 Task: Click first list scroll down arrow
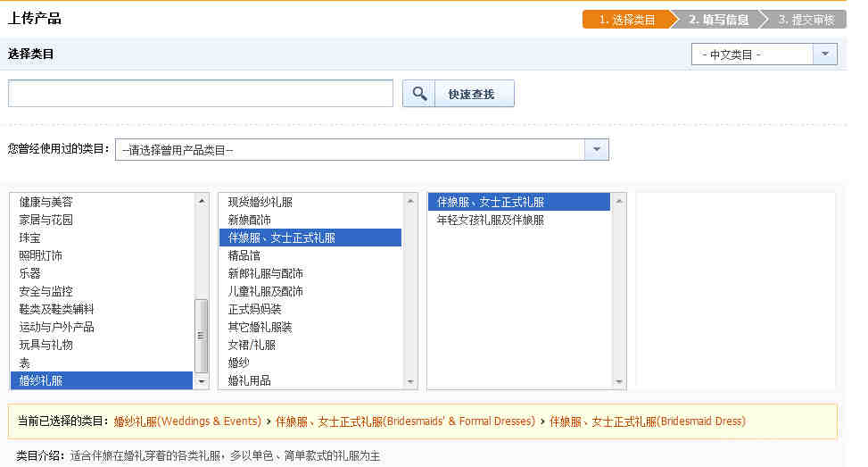point(202,381)
